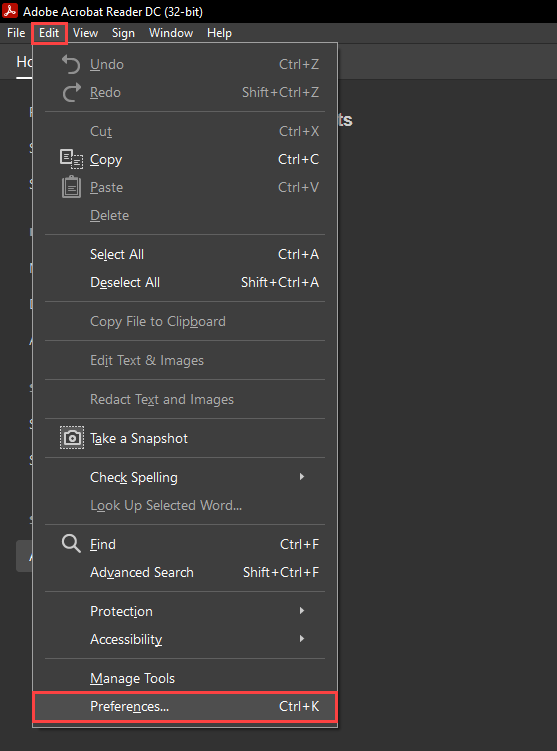This screenshot has width=557, height=751.
Task: Close the Edit menu via Edit
Action: (x=49, y=33)
